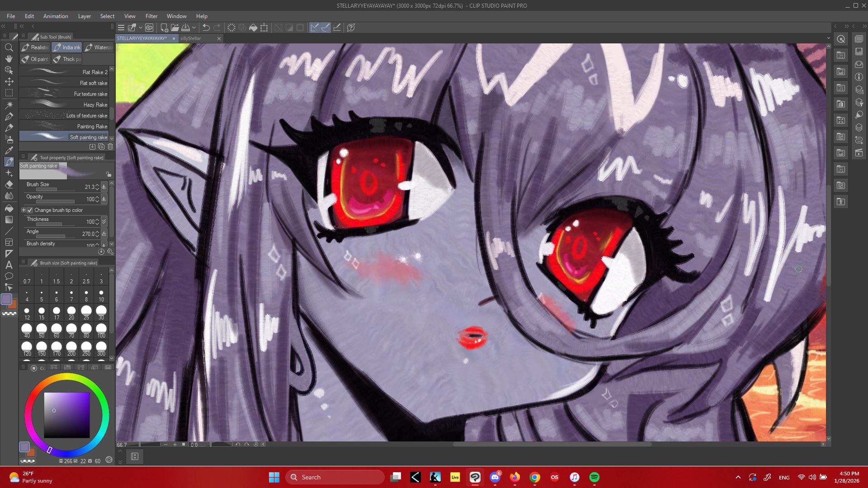Switch to the sillyStellar canvas tab
868x488 pixels.
[x=190, y=38]
